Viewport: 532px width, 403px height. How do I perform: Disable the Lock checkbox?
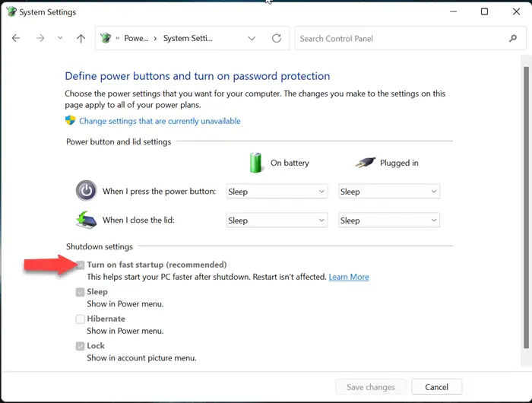[x=80, y=346]
